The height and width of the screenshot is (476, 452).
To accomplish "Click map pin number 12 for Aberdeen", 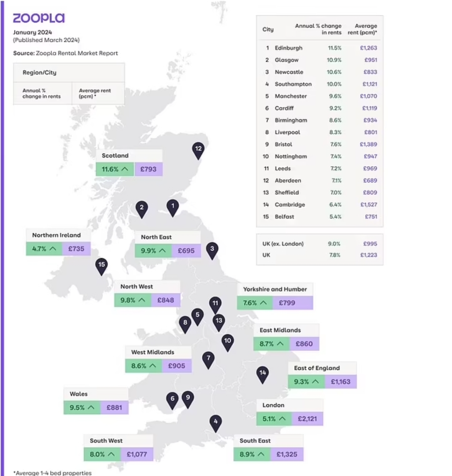I will click(198, 150).
